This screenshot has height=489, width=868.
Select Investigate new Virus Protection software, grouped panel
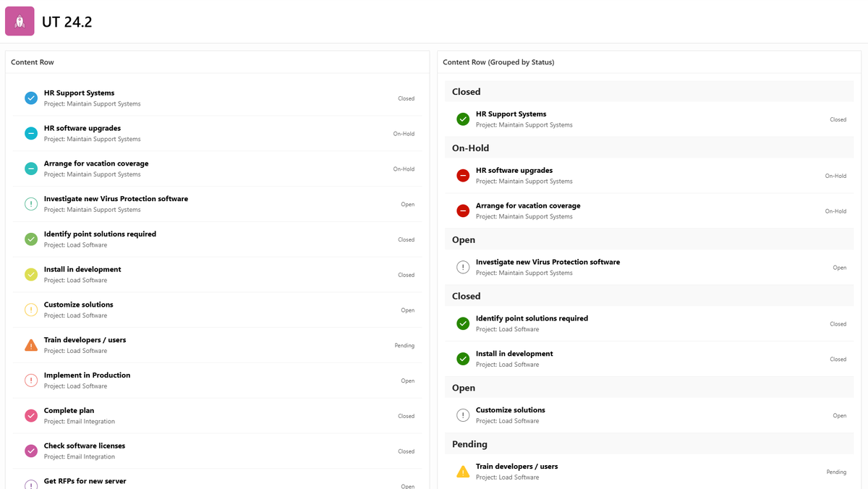tap(548, 262)
